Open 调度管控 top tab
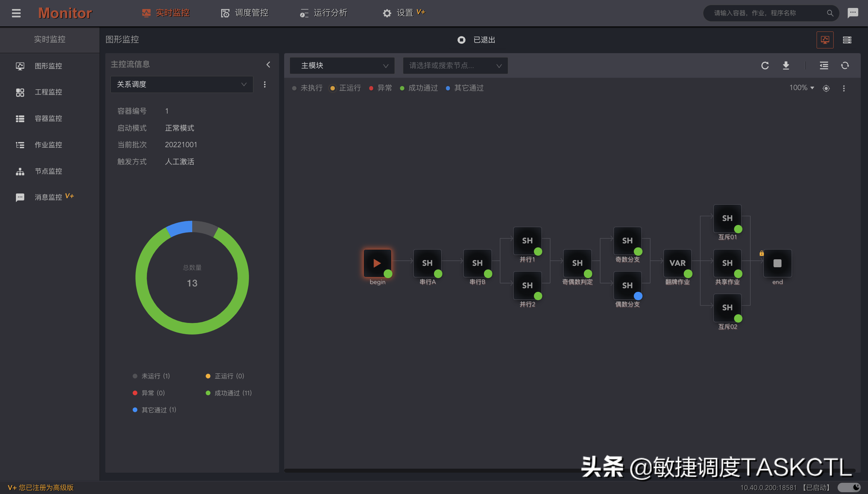 [x=245, y=13]
